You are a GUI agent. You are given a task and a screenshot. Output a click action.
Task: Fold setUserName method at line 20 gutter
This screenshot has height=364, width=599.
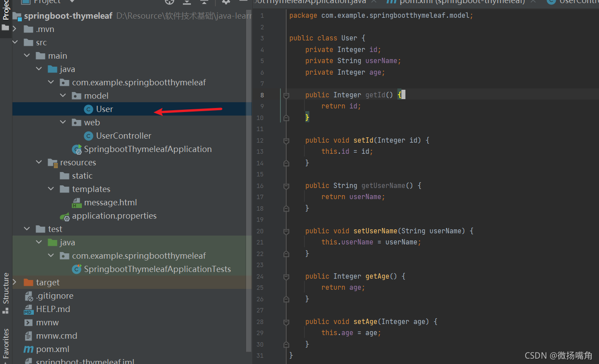[286, 231]
